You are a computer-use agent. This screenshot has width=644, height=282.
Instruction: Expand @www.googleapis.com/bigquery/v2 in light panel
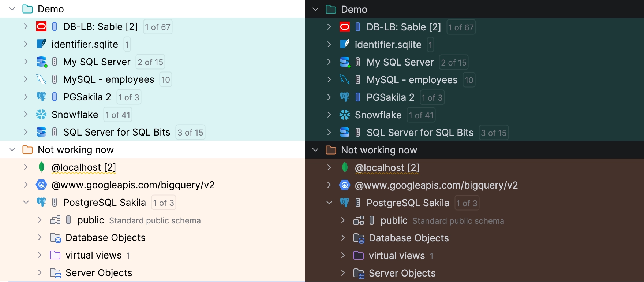(x=26, y=185)
